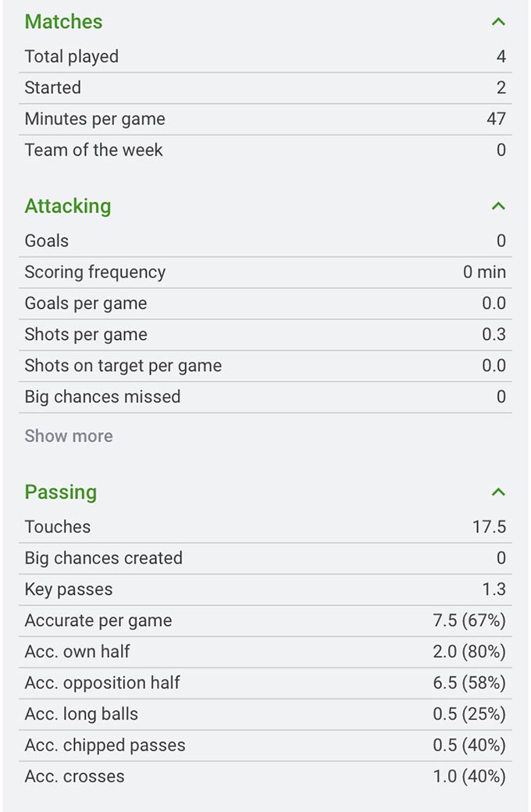Open the Team of the week row
Viewport: 531px width, 812px height.
[265, 150]
